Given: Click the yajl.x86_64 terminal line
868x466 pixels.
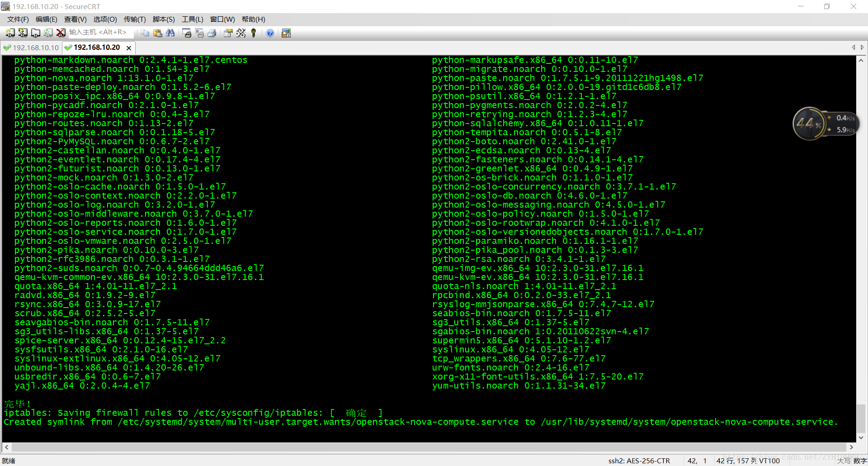Looking at the screenshot, I should (x=82, y=385).
